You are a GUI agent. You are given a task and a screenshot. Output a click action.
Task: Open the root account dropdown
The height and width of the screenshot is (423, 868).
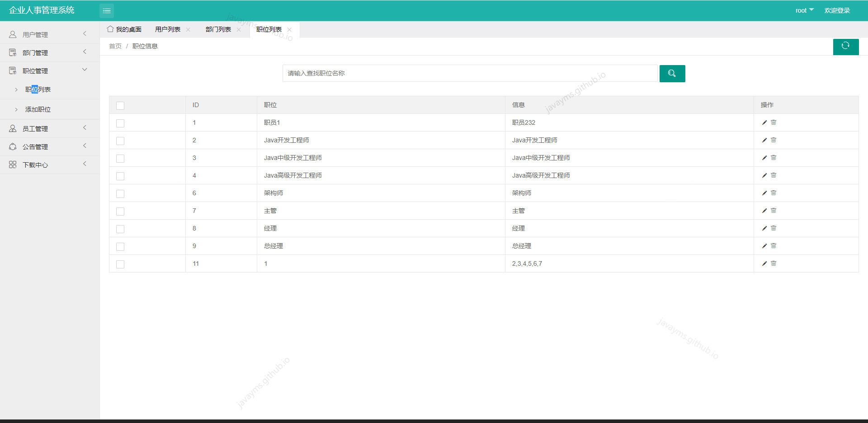(x=804, y=10)
